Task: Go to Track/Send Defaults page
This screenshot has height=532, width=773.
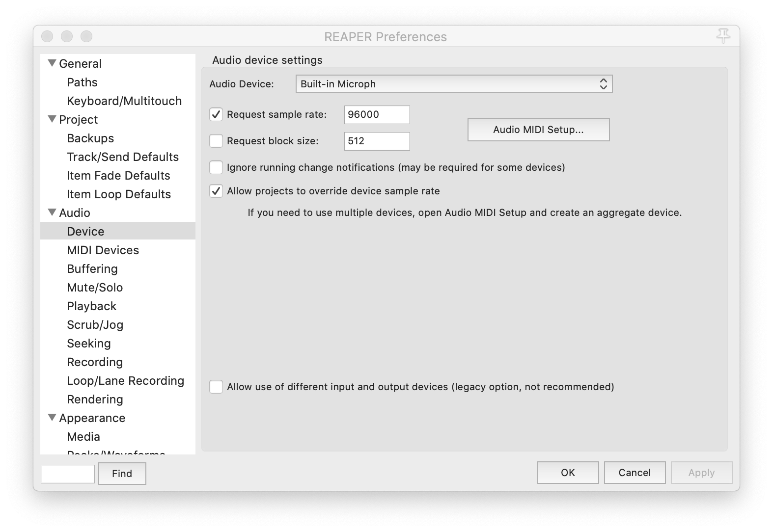Action: point(123,157)
